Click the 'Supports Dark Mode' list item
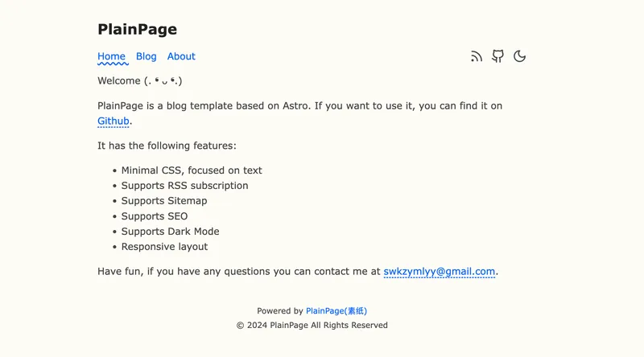 coord(170,232)
